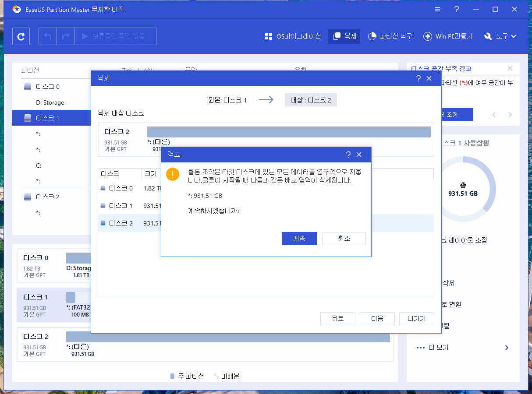Click the 취소 cancel button

tap(344, 239)
